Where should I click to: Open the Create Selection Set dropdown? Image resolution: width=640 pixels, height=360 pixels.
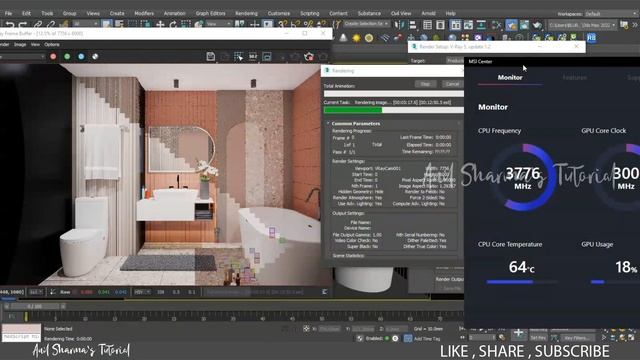[367, 24]
